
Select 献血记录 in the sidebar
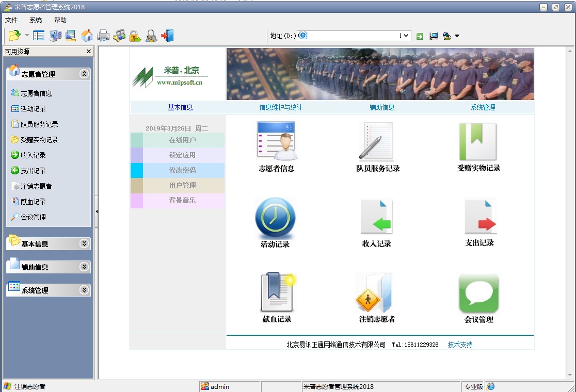click(x=29, y=202)
